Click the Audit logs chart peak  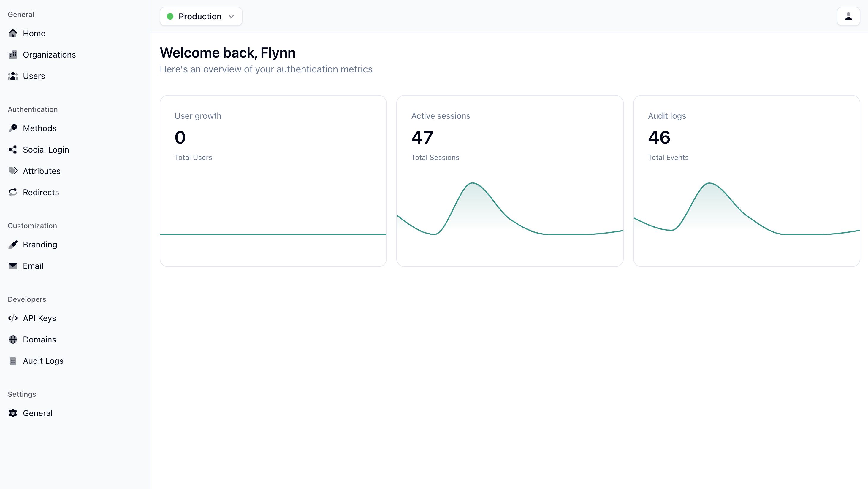click(x=709, y=184)
